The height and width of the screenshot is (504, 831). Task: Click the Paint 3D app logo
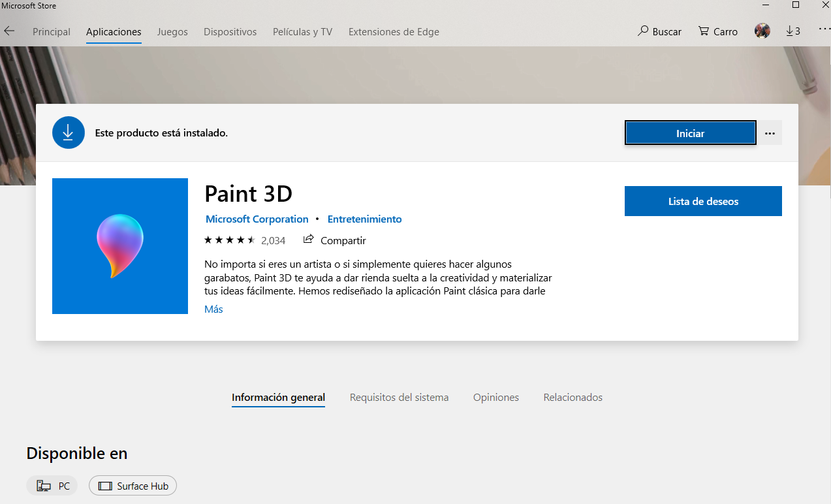(x=120, y=246)
